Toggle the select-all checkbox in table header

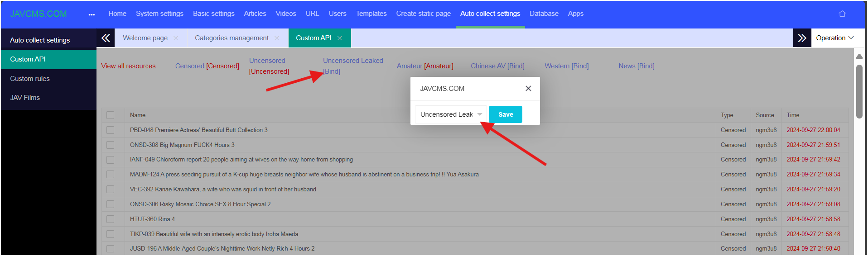111,115
